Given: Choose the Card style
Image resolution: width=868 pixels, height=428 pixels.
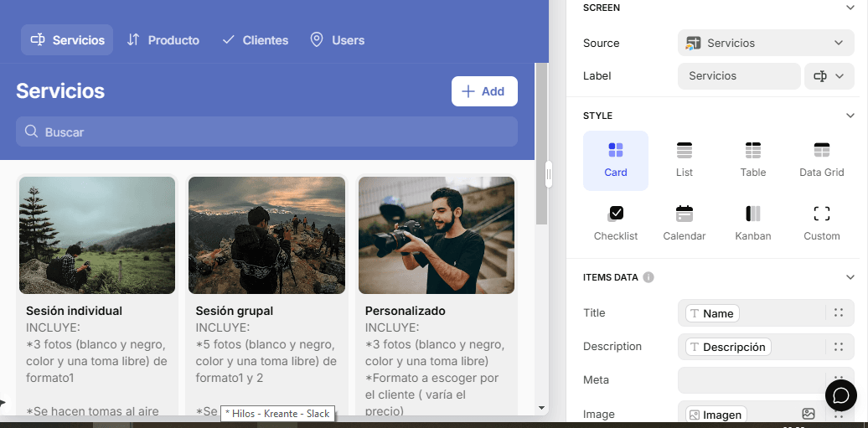Looking at the screenshot, I should (616, 161).
